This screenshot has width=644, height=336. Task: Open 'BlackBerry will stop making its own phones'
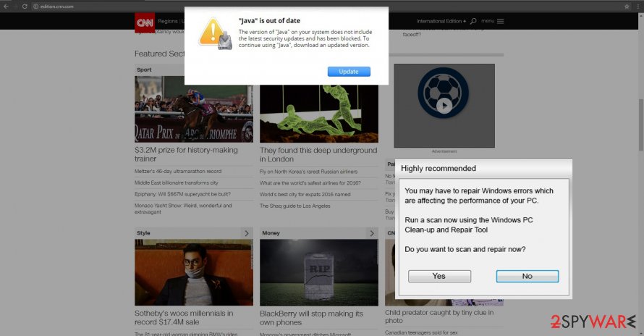coord(311,318)
